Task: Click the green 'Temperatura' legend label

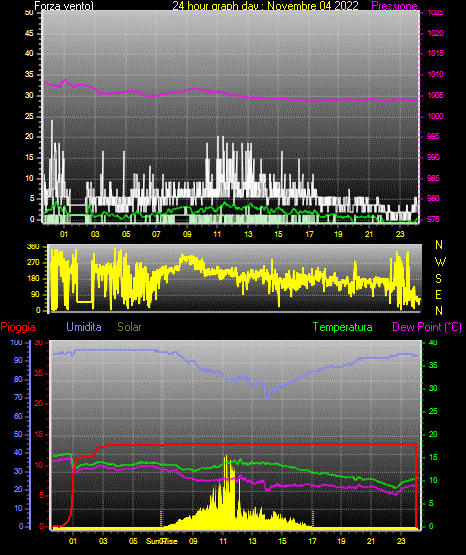Action: 343,327
